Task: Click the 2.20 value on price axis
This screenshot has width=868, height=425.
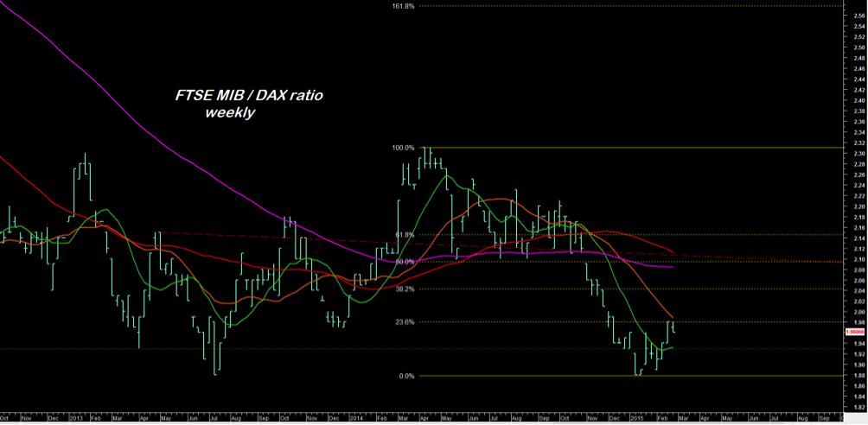Action: tap(858, 206)
